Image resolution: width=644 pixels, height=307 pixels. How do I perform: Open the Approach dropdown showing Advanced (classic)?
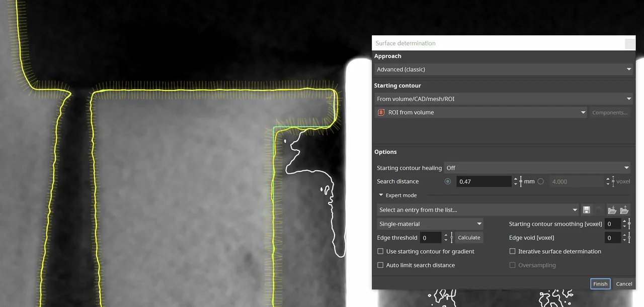pyautogui.click(x=504, y=69)
